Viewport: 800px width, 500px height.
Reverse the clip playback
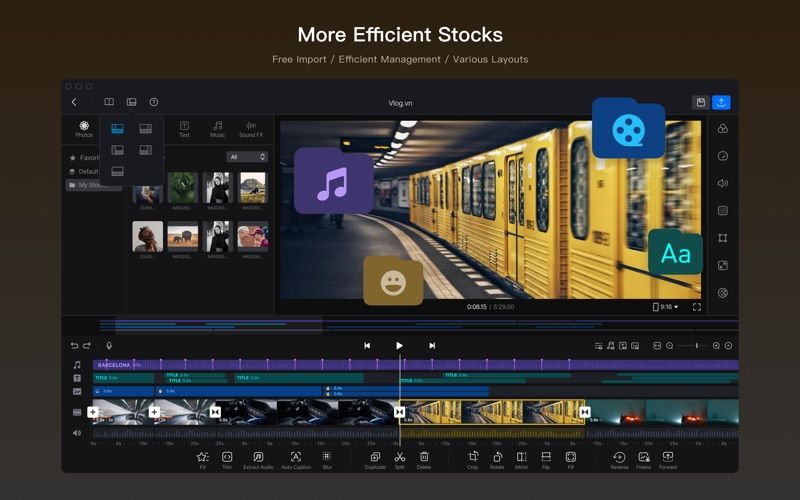point(619,460)
